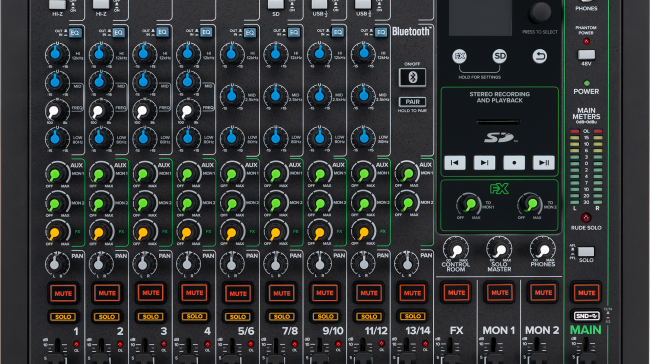Solo channel 5/6

click(x=238, y=317)
